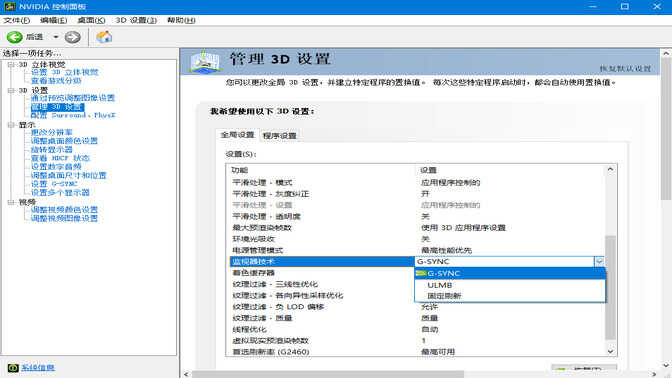The image size is (672, 378).
Task: Switch to the 程序设置 tab
Action: (x=279, y=136)
